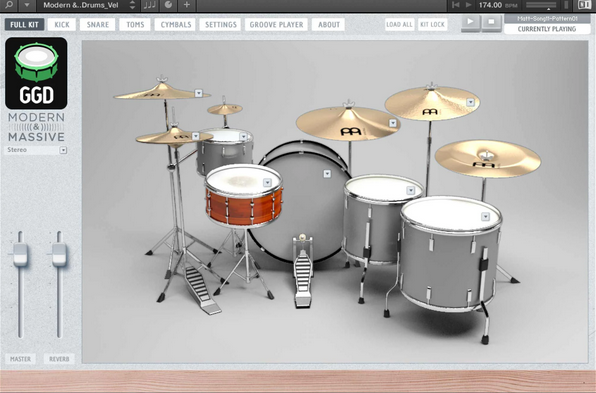Click the MODERN & MASSIVE title text
This screenshot has width=596, height=393.
36,127
